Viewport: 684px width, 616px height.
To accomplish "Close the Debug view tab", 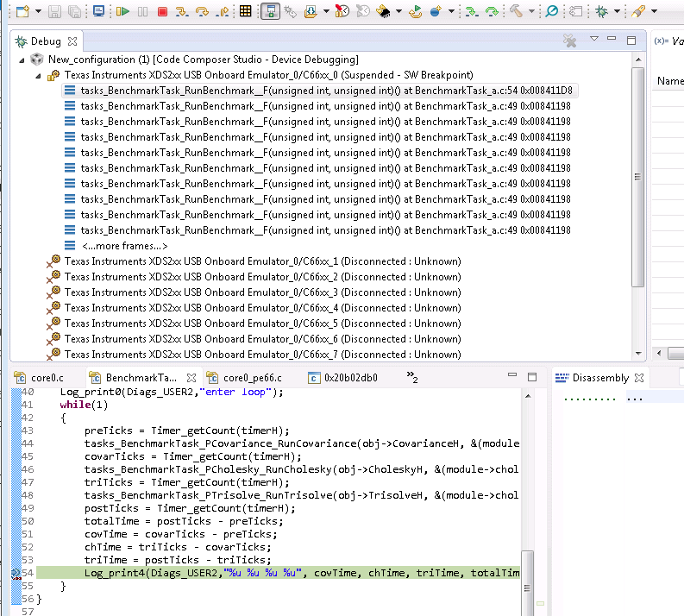I will pos(72,41).
